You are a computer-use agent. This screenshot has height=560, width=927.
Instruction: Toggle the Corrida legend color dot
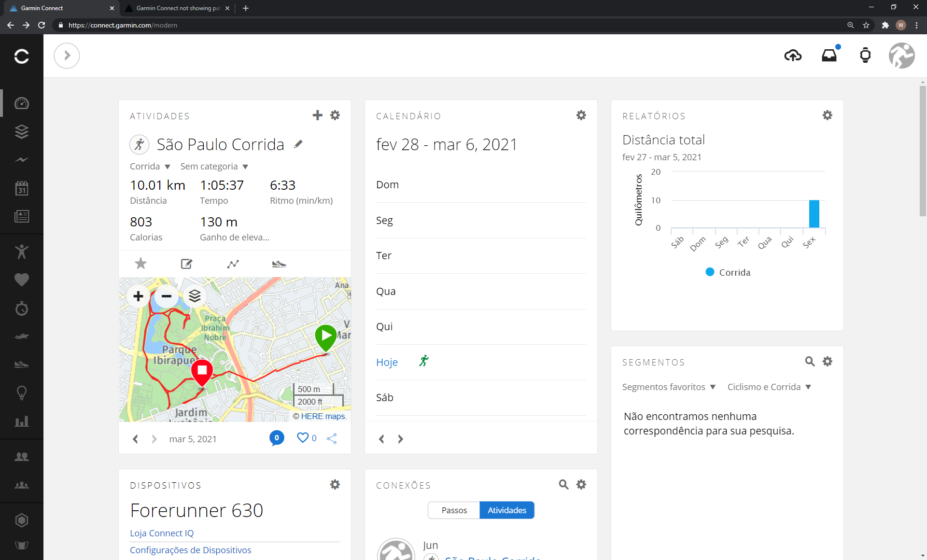tap(710, 272)
